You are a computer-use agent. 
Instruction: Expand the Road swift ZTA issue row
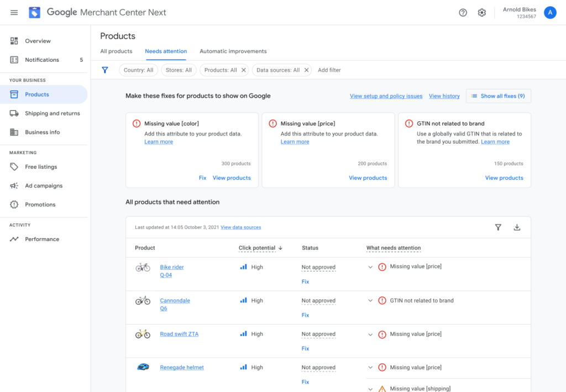click(370, 334)
